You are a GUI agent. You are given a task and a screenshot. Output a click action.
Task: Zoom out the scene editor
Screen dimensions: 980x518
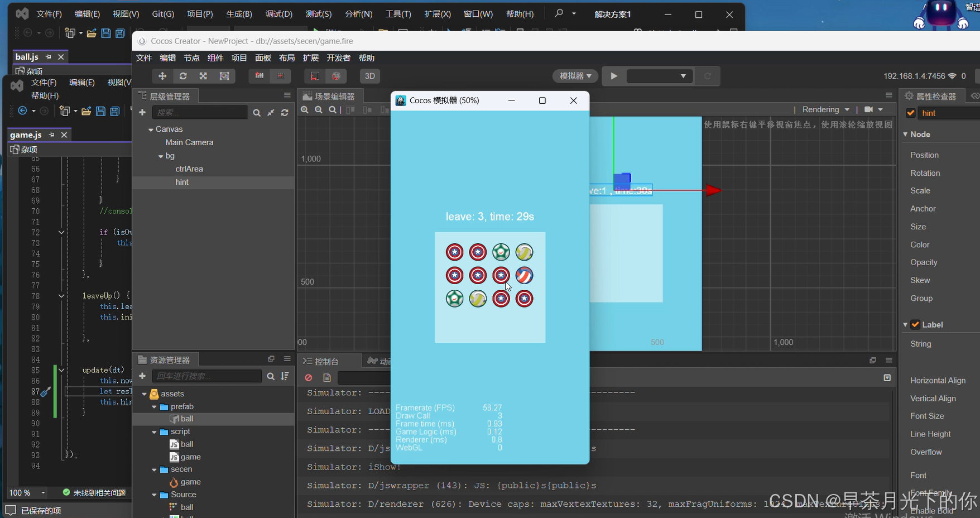319,110
